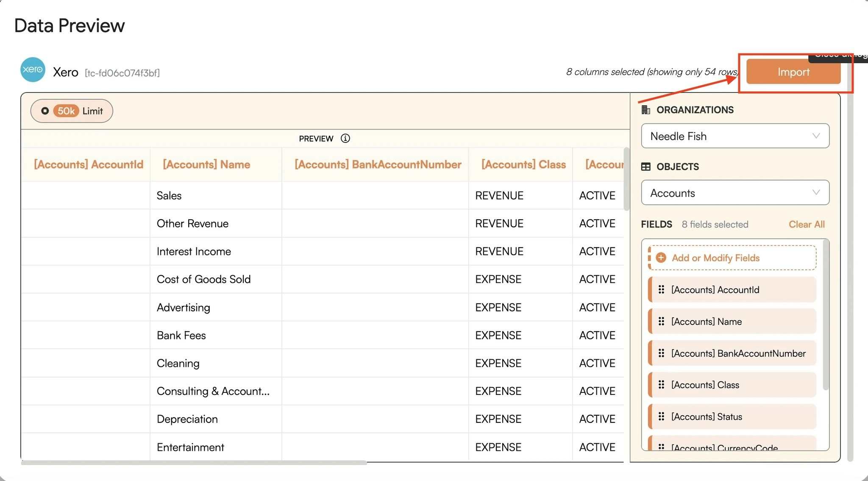Grab the drag handle for BankAccountNumber field

(661, 353)
